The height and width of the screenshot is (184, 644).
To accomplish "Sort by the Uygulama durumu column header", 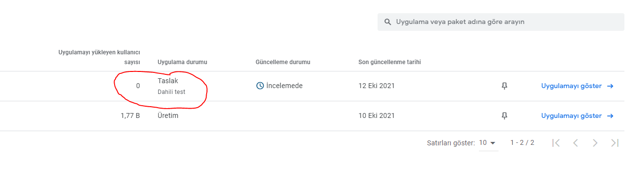I will [182, 62].
